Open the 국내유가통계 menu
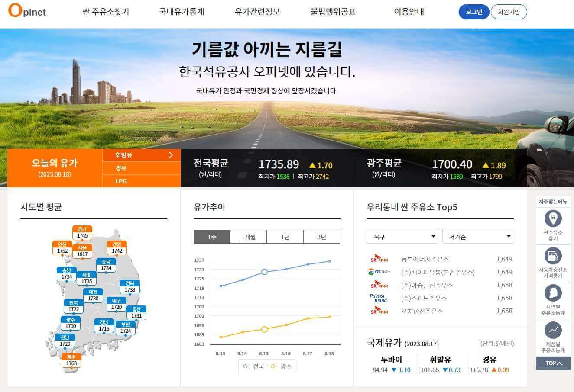The image size is (574, 392). (x=182, y=12)
